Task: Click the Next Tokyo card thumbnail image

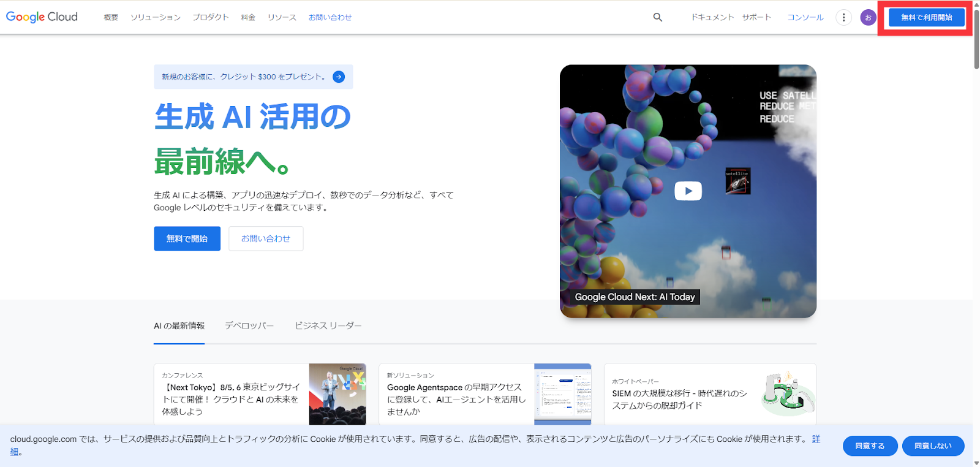Action: [337, 394]
